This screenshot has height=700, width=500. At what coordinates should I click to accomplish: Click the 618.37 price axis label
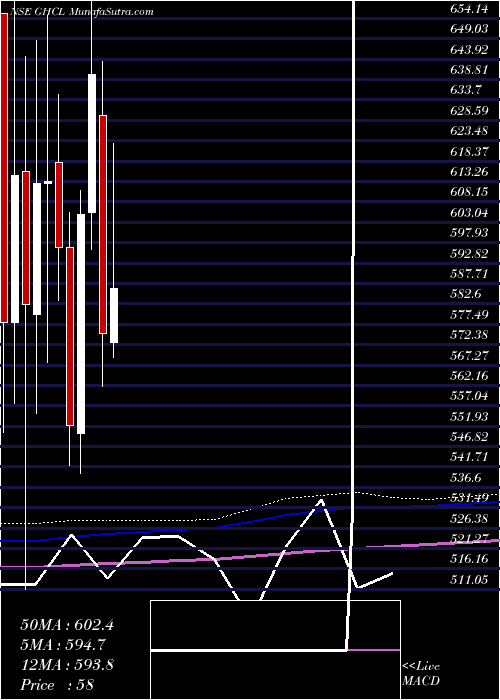click(x=470, y=151)
